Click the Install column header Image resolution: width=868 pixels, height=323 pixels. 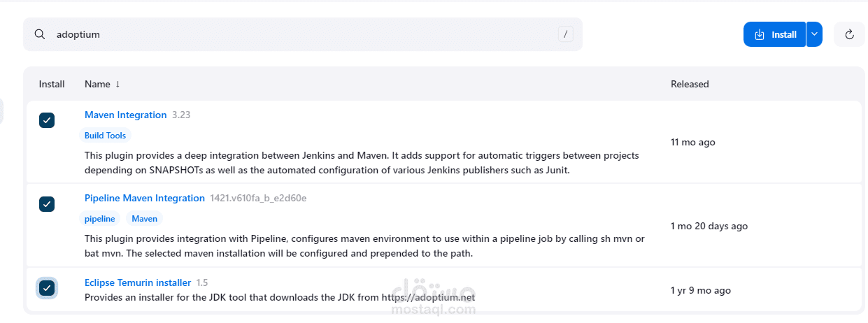(x=52, y=84)
